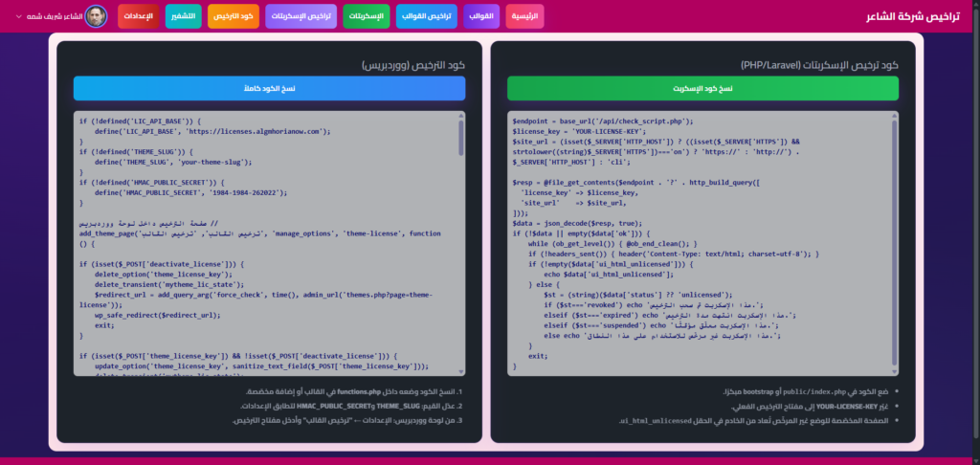
Task: Click the user profile avatar picture
Action: click(96, 16)
